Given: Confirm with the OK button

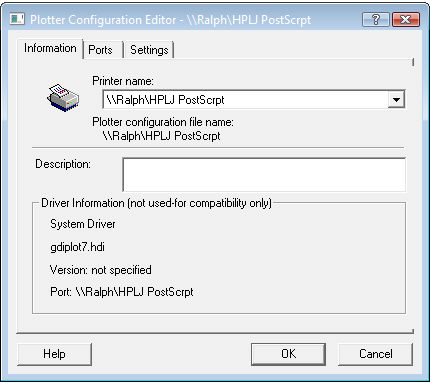Looking at the screenshot, I should pyautogui.click(x=288, y=354).
